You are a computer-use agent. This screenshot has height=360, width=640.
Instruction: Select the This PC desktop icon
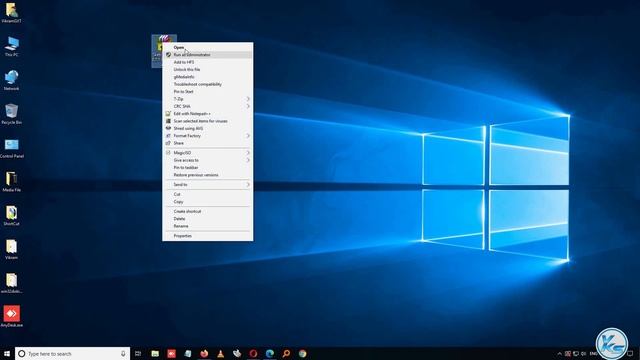click(11, 46)
